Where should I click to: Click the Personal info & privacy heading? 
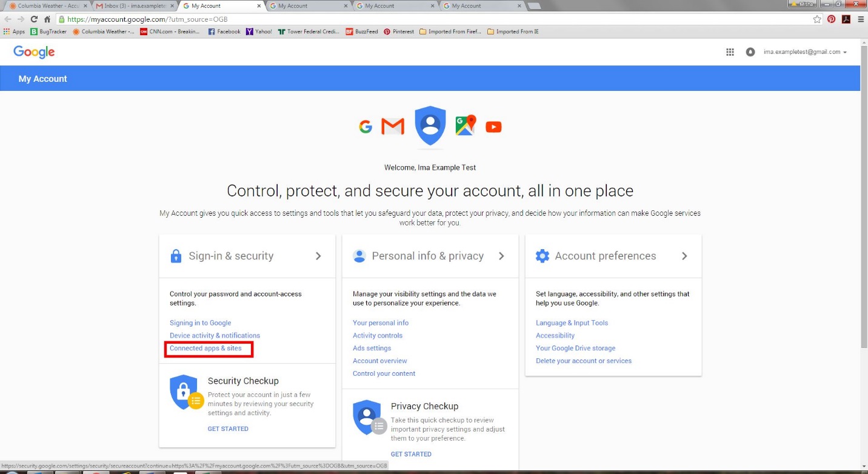click(x=428, y=256)
